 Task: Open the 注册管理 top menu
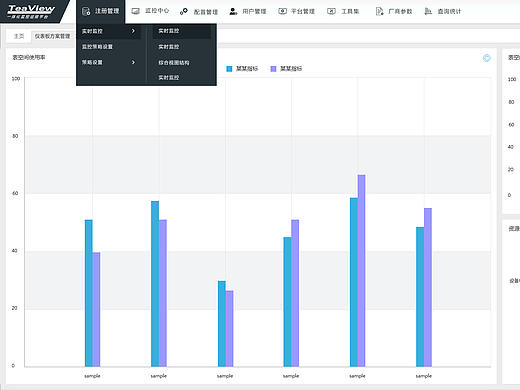(x=100, y=12)
